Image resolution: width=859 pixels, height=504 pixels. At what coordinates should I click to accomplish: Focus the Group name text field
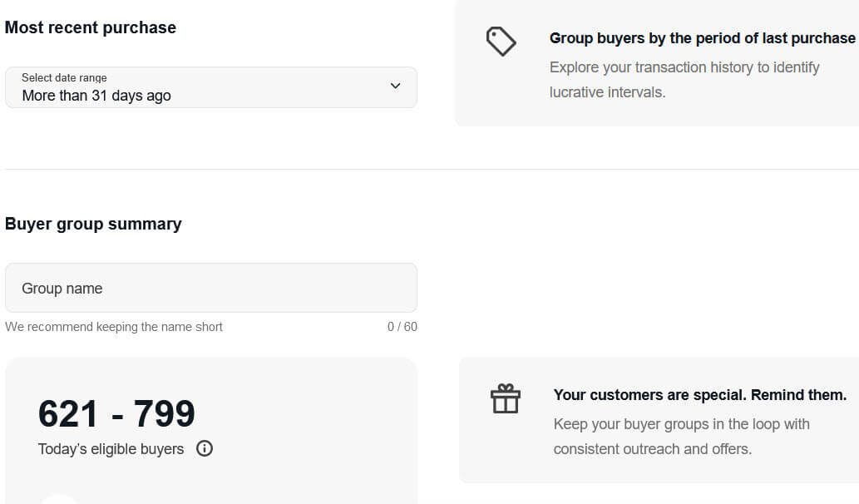point(211,289)
